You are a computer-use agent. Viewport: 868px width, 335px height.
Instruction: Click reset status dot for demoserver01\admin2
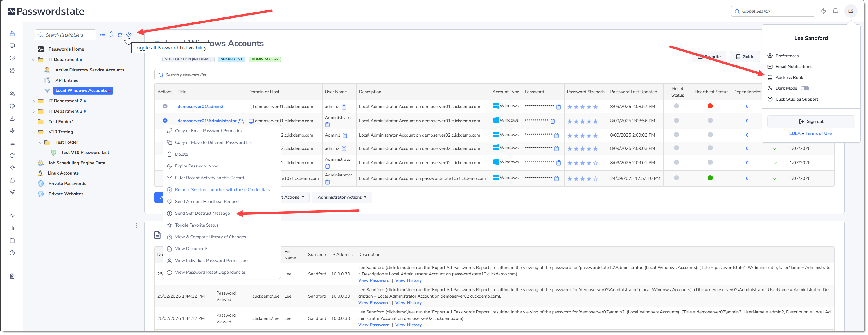click(676, 106)
